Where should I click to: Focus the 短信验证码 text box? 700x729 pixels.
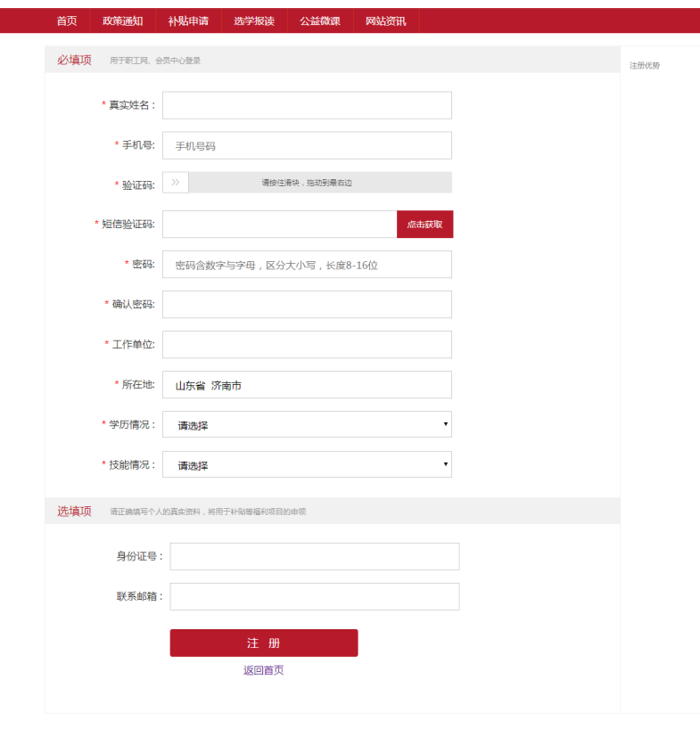pos(279,225)
